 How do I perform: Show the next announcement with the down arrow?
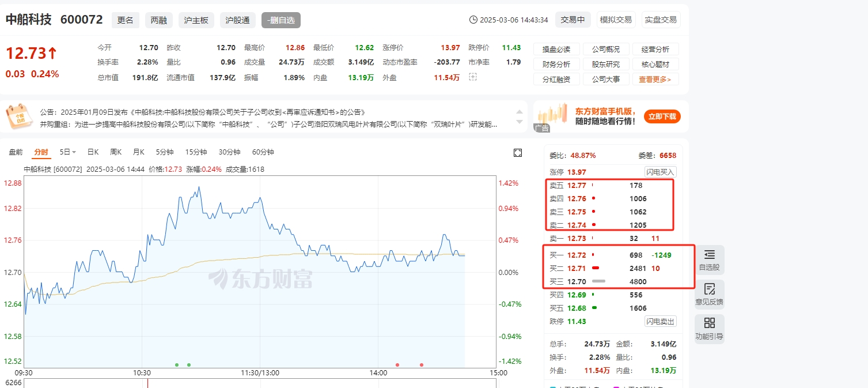pyautogui.click(x=521, y=122)
